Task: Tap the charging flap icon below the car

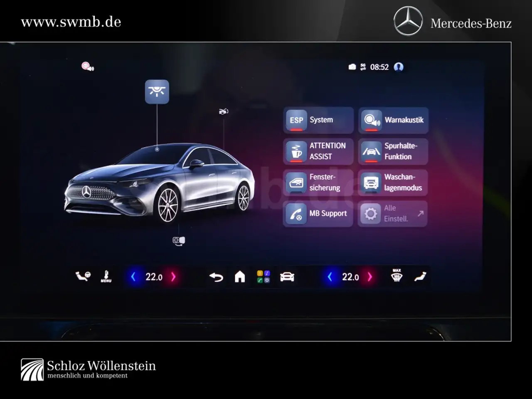Action: [179, 241]
